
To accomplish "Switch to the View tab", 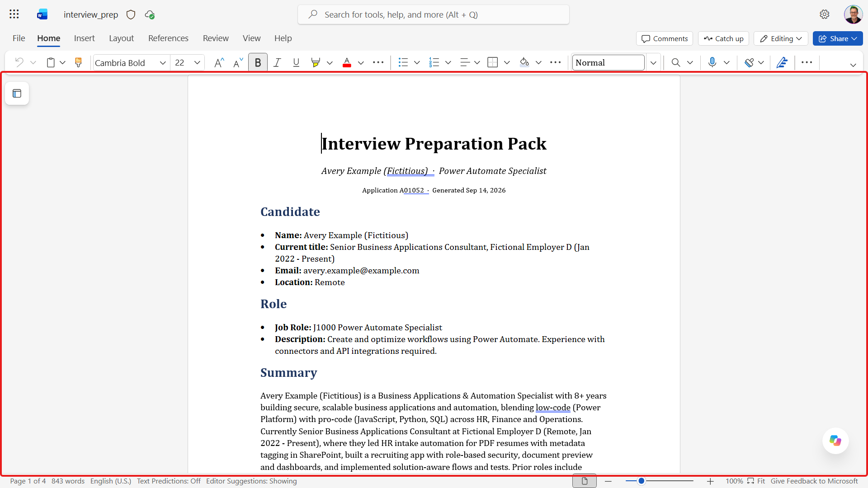I will coord(251,38).
